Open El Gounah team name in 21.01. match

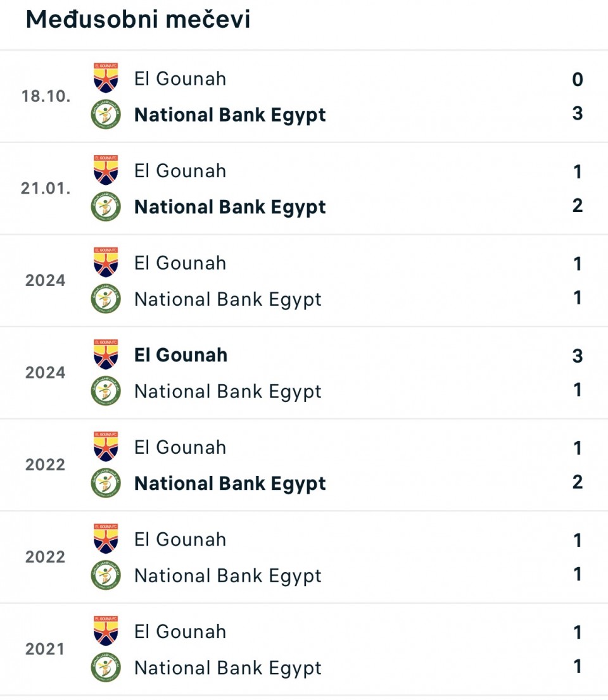[180, 171]
